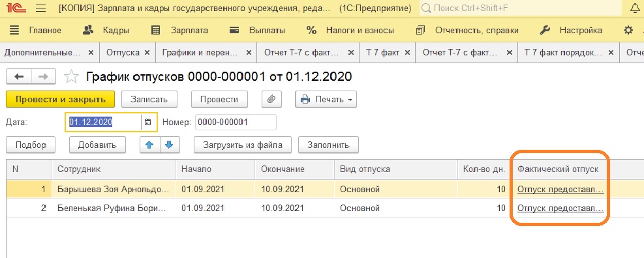Screen dimensions: 644x258
Task: Open the Отчетность, справки section
Action: pos(467,31)
